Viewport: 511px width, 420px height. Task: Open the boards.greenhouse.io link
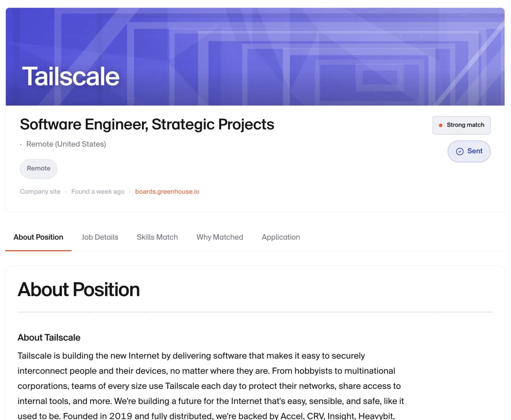(x=167, y=192)
